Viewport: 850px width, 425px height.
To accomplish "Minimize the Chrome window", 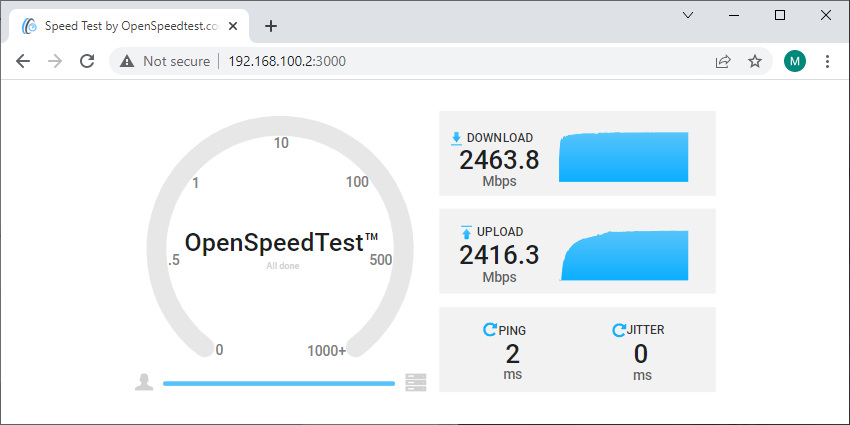I will (x=734, y=15).
